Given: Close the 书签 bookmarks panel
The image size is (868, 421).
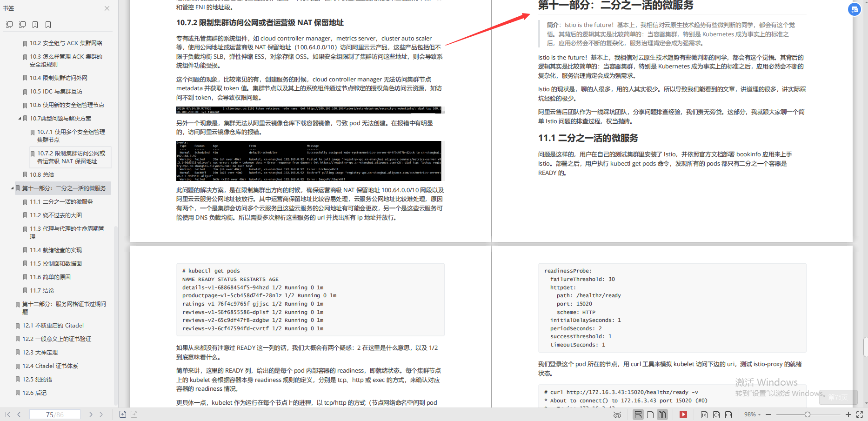Looking at the screenshot, I should pos(107,8).
